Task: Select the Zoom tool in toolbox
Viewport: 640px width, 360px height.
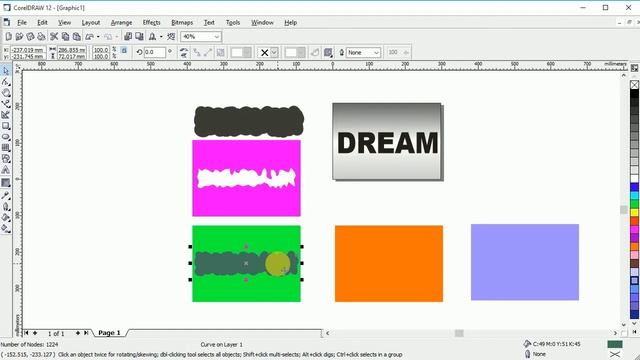Action: (6, 93)
